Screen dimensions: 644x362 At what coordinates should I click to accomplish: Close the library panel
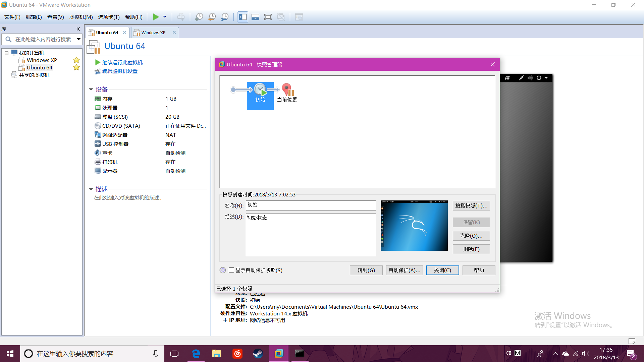point(78,29)
